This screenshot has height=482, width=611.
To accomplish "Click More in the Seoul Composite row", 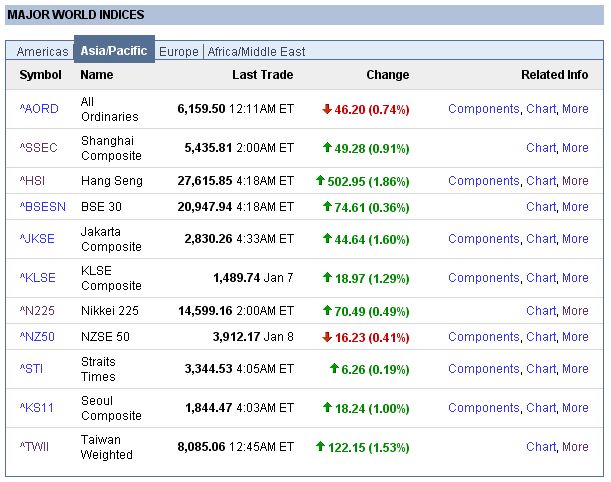I will click(575, 408).
